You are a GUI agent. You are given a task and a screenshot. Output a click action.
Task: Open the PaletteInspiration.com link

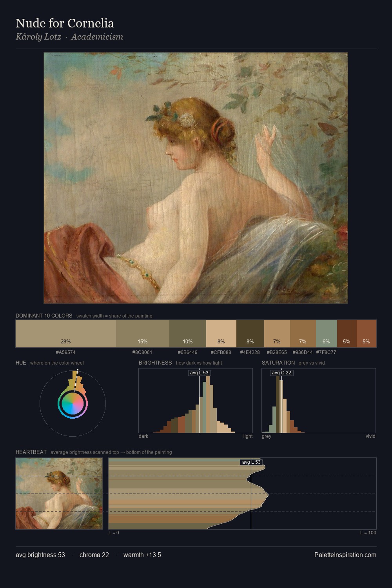click(x=345, y=555)
